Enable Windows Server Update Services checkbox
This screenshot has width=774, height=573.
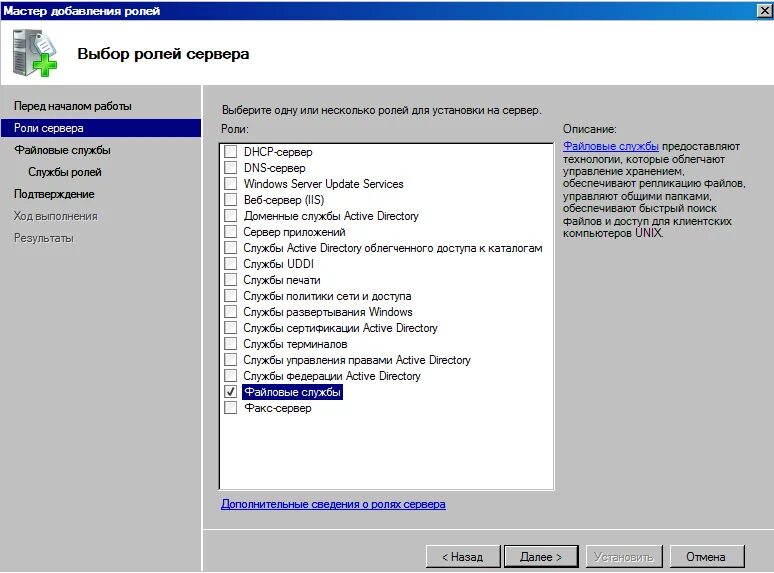click(231, 184)
